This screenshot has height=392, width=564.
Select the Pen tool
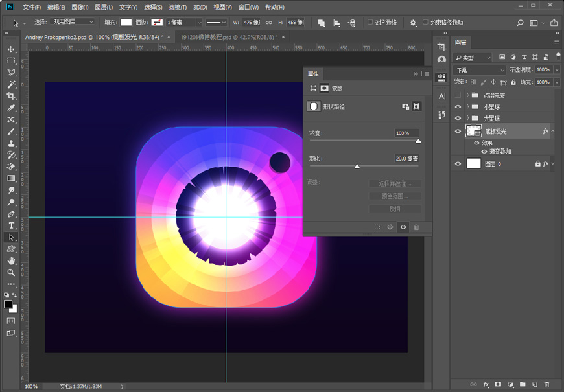(11, 214)
